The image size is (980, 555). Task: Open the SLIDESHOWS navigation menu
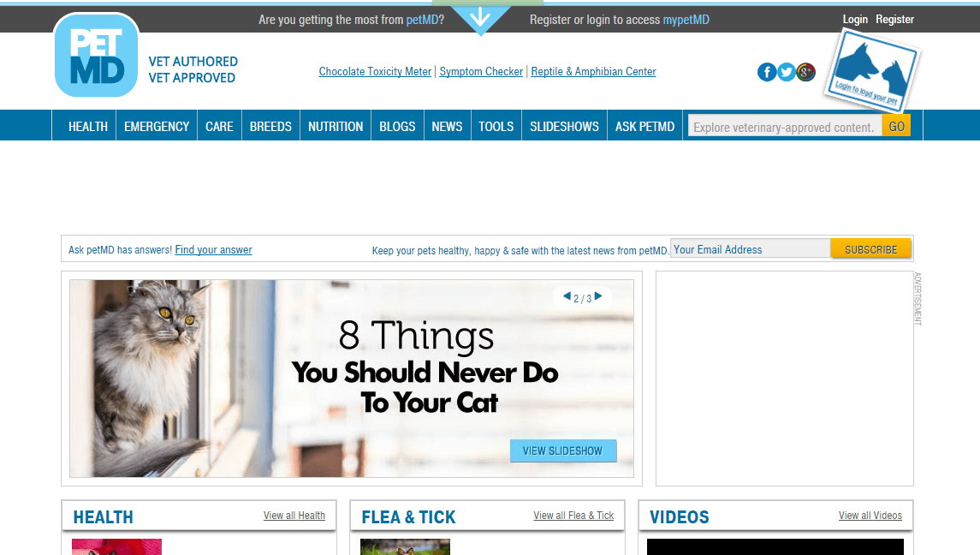coord(563,125)
